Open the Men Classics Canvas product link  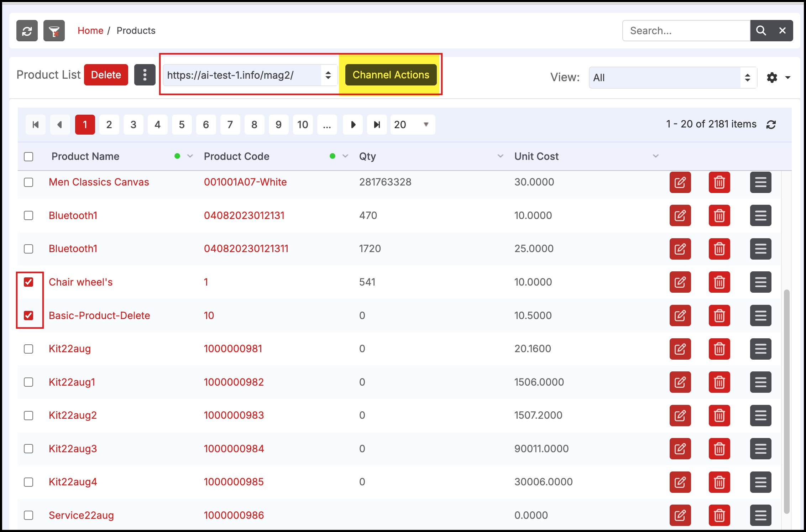coord(99,182)
